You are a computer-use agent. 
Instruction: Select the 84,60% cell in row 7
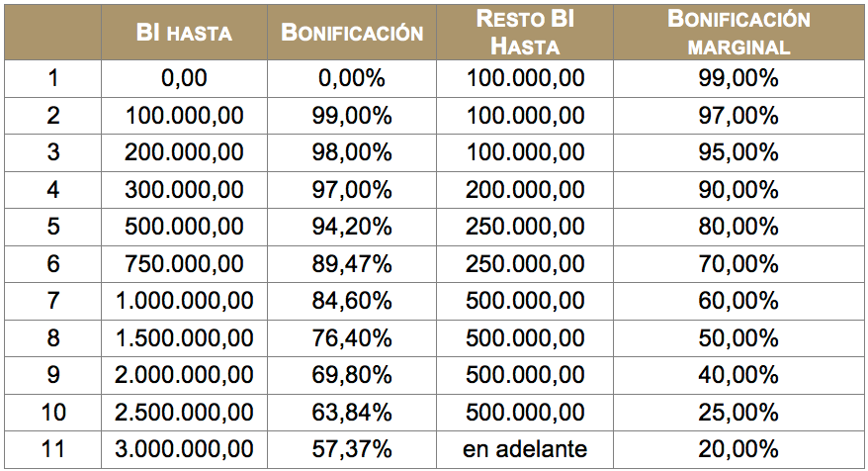(353, 301)
